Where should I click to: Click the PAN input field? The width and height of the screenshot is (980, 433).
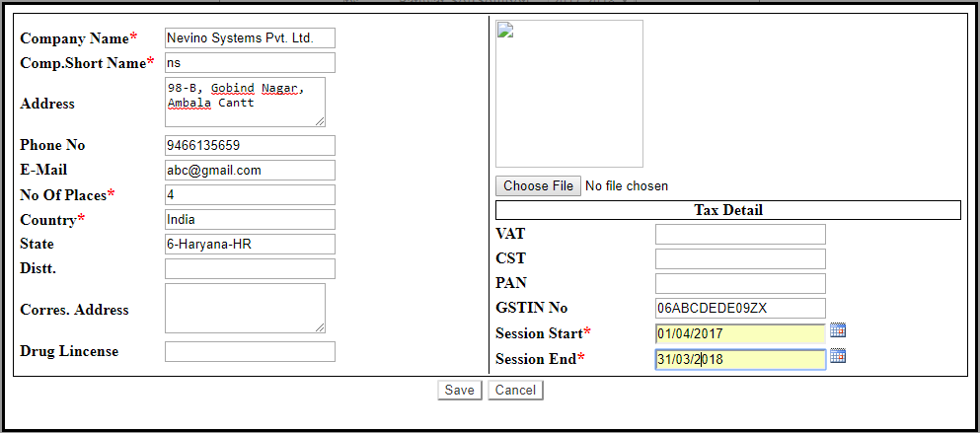(x=740, y=283)
